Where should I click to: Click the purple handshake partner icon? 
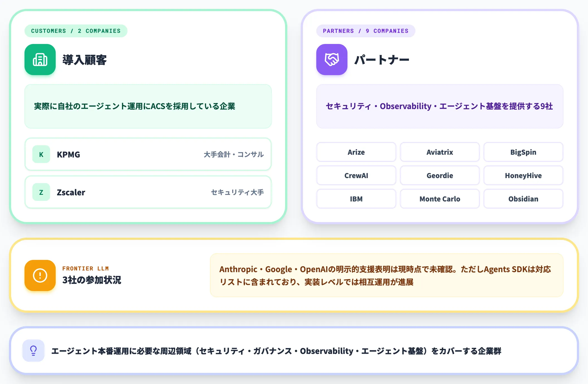tap(332, 60)
